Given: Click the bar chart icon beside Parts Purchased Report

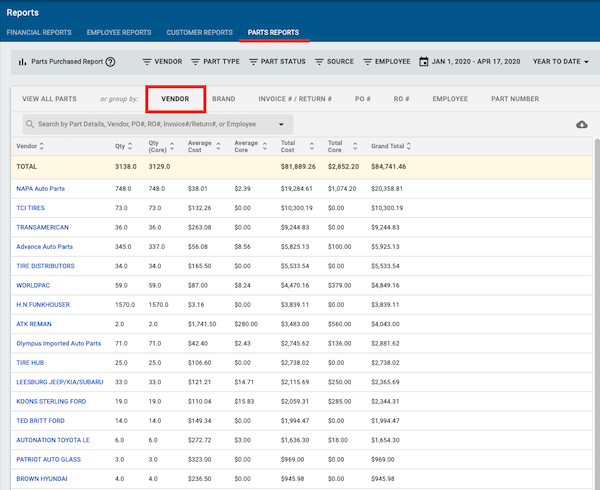Looking at the screenshot, I should point(23,62).
